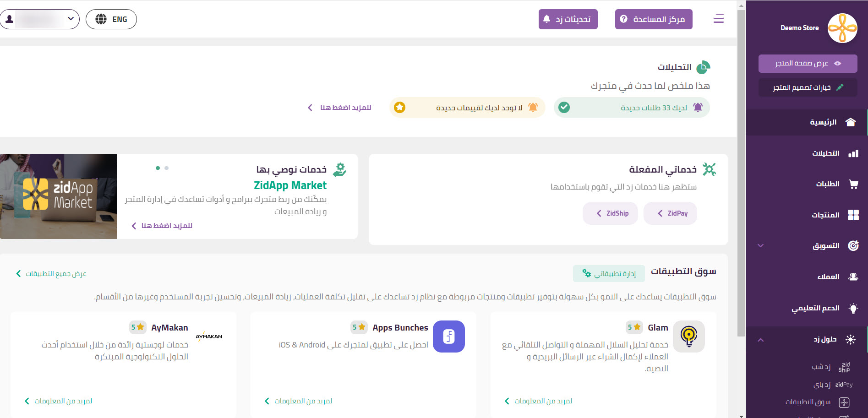Click the orange star ratings icon
The image size is (868, 418).
[399, 108]
